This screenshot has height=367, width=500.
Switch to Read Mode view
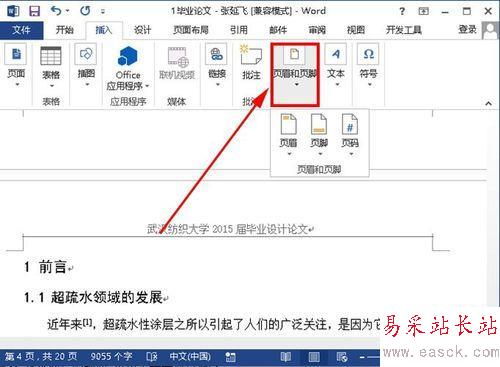pyautogui.click(x=285, y=357)
